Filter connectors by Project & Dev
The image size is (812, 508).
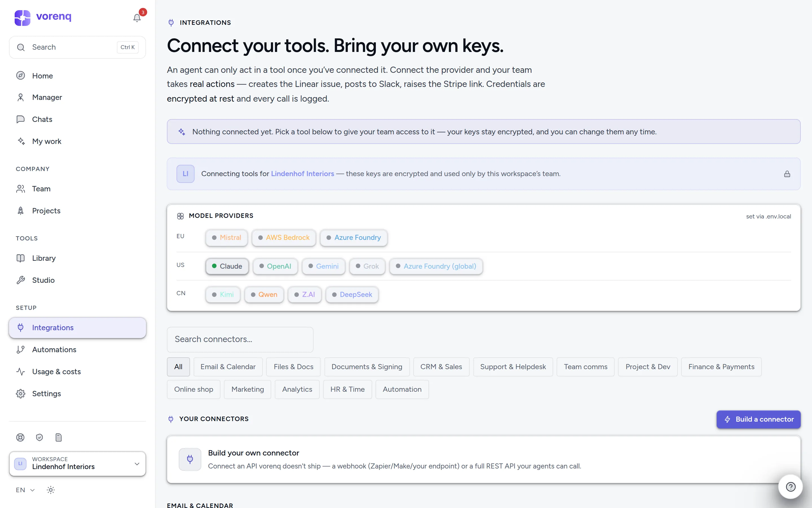click(648, 367)
